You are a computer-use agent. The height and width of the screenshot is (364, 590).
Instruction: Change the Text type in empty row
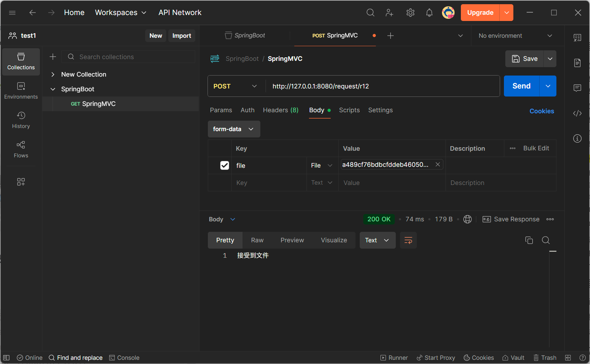pyautogui.click(x=322, y=183)
